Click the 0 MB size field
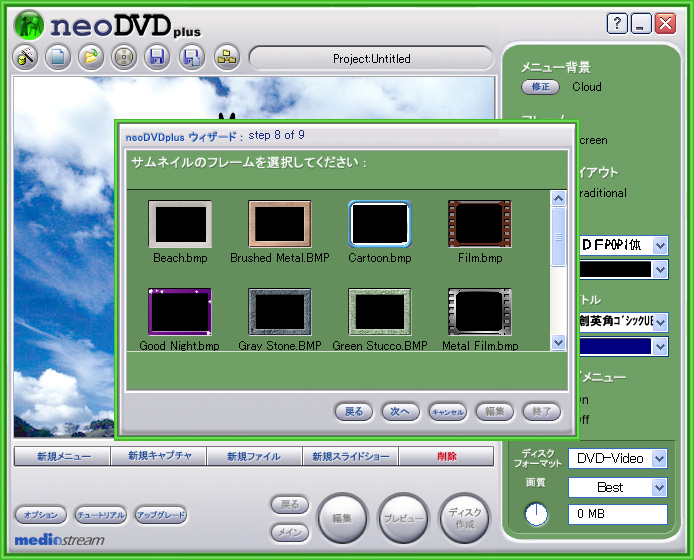694x560 pixels. pyautogui.click(x=618, y=514)
